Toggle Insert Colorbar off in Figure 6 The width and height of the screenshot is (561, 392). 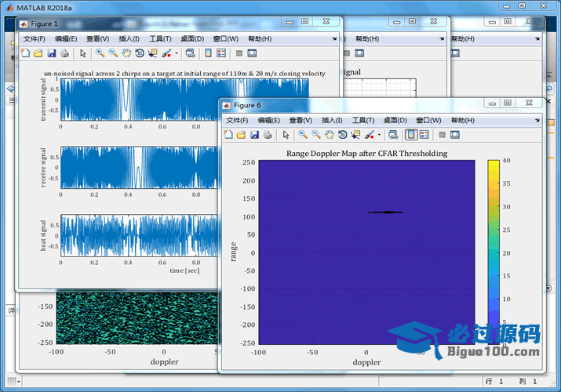point(411,135)
